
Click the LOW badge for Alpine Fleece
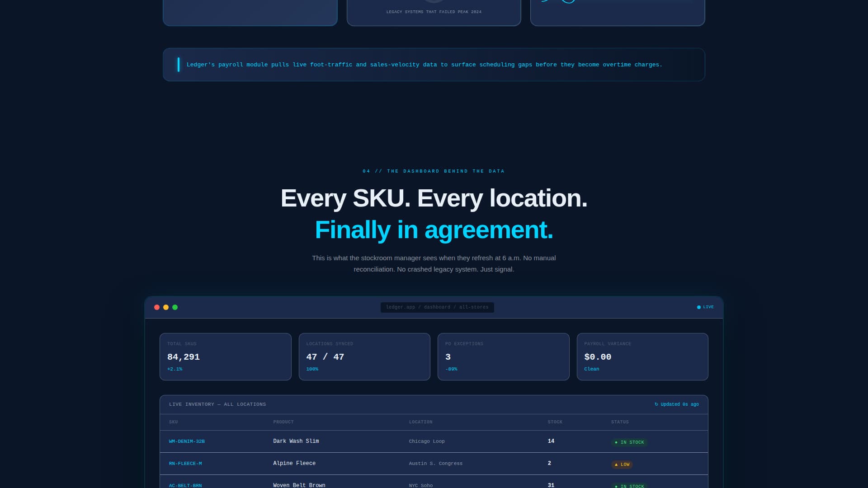coord(622,465)
